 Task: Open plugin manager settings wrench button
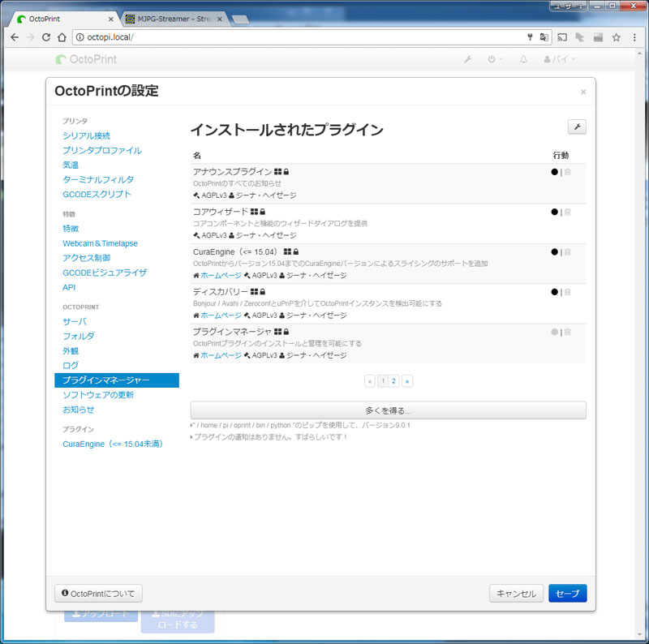tap(577, 127)
